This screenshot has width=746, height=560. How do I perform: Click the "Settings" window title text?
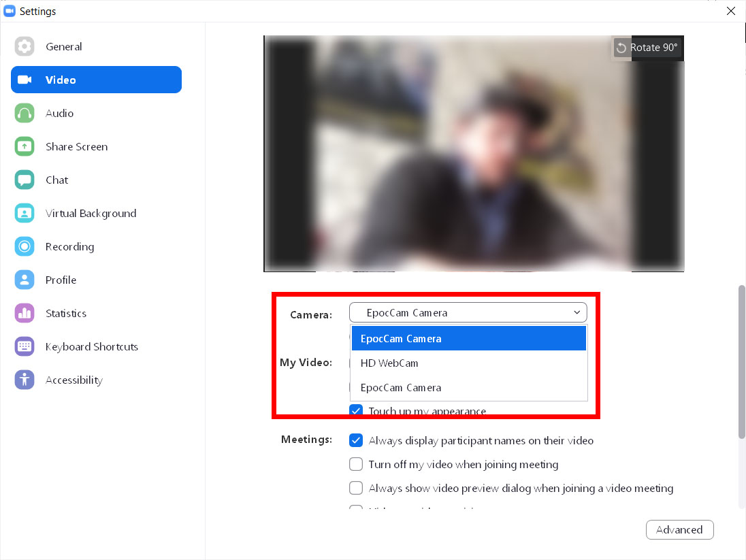point(37,12)
